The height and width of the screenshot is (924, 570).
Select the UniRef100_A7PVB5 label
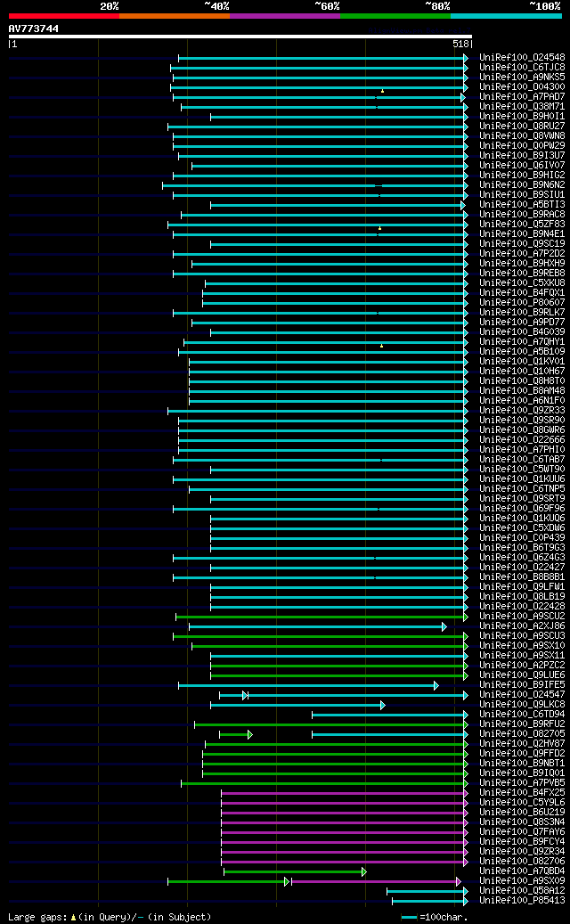pyautogui.click(x=522, y=783)
